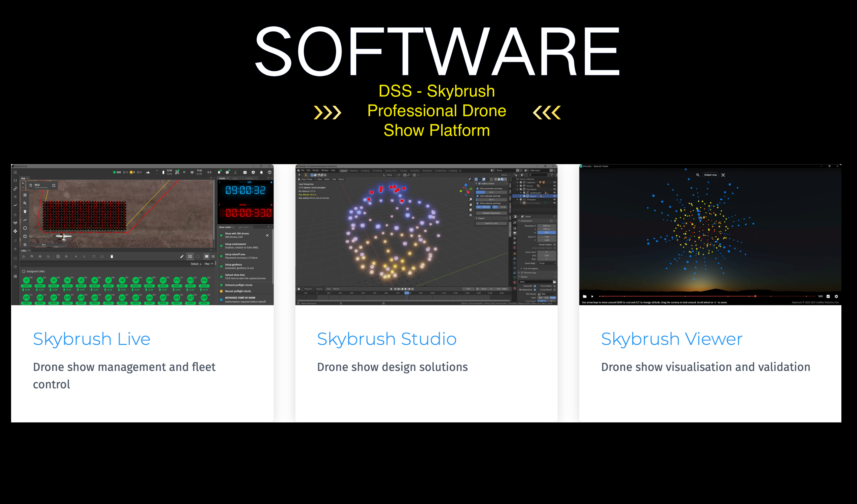Open the Filter dropdown in UAVs panel
This screenshot has width=857, height=504.
click(209, 264)
